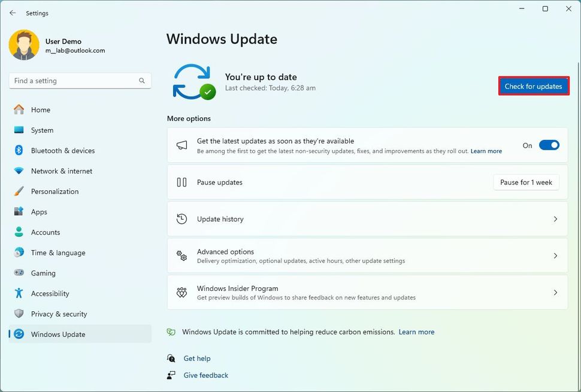Screen dimensions: 581x392
Task: Select the Home icon in the sidebar
Action: point(19,110)
